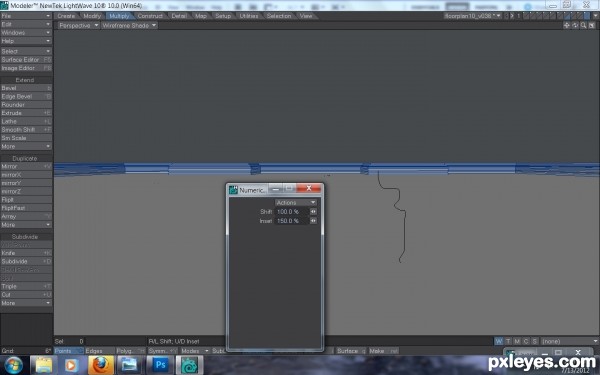Enable the Symmetry mode button
600x375 pixels.
pos(163,351)
